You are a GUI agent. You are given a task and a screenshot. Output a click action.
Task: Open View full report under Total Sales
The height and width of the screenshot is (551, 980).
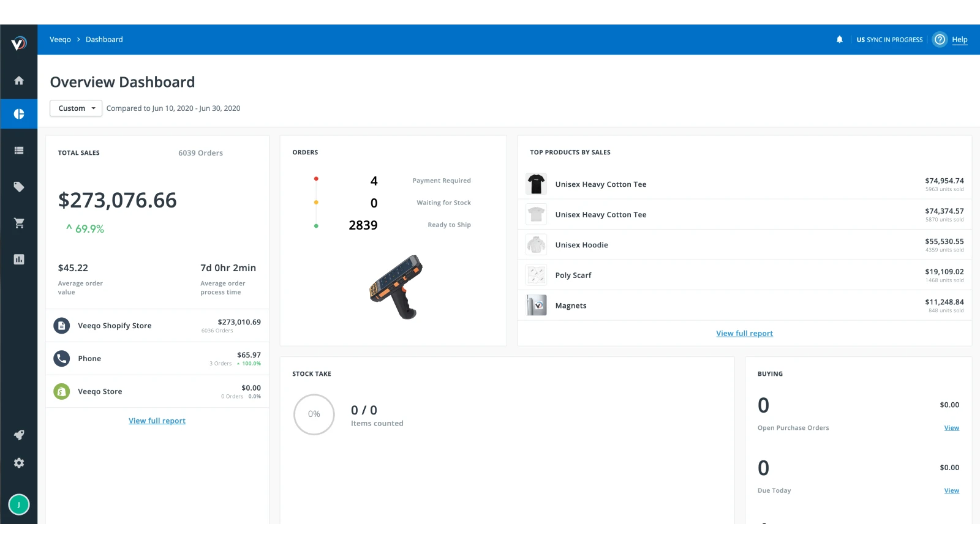pos(157,421)
